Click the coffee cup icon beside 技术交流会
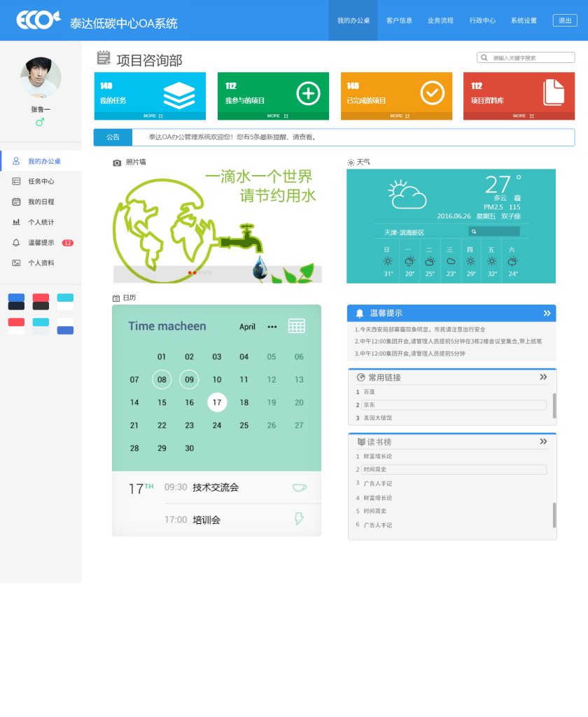Screen dimensions: 588x717 (x=298, y=487)
